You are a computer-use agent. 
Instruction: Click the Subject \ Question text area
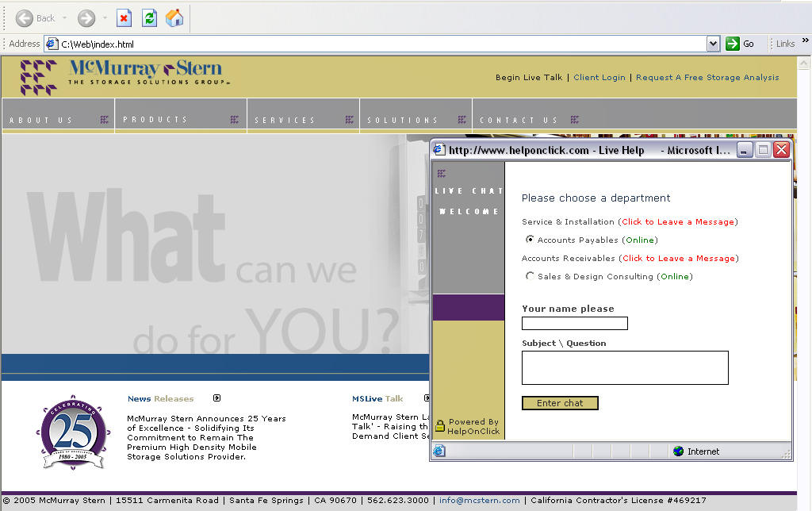pos(625,368)
